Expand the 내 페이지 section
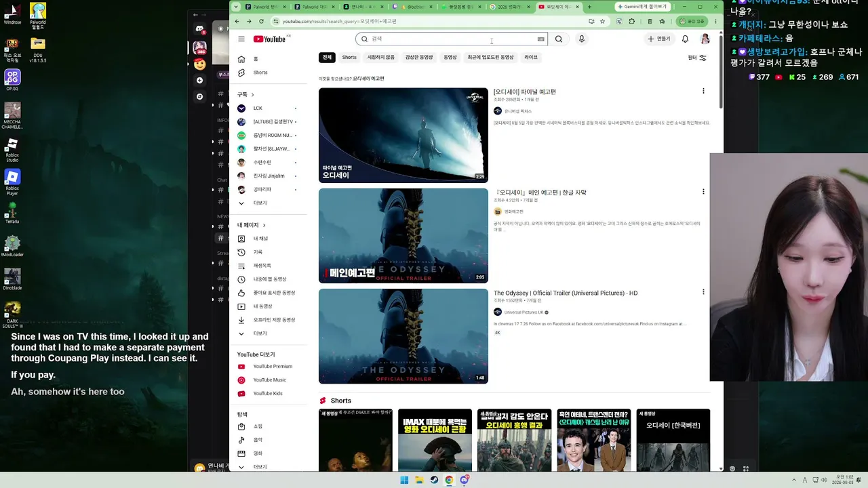Viewport: 868px width, 488px height. point(252,225)
